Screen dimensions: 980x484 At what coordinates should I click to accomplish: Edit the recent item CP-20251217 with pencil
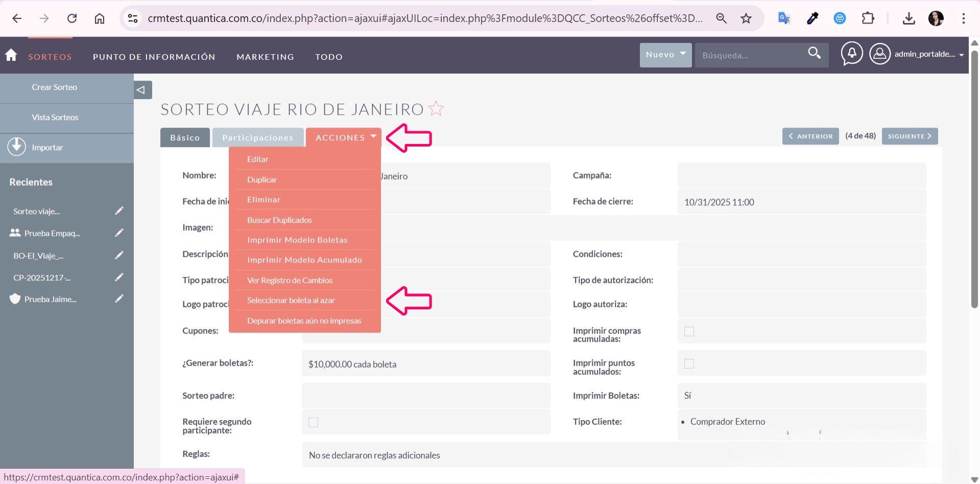[119, 277]
